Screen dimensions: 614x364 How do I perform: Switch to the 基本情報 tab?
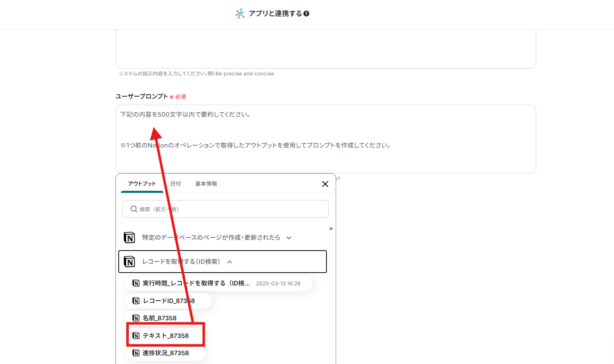206,184
